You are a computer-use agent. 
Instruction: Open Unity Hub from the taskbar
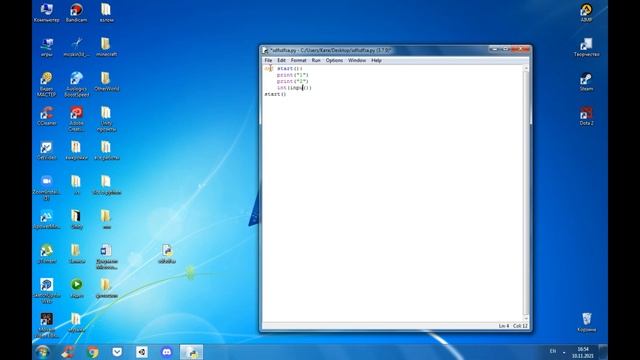click(142, 352)
